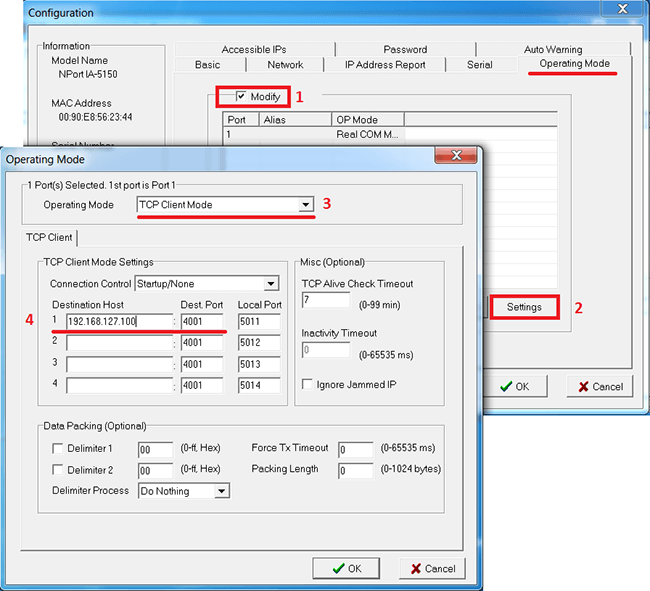650x591 pixels.
Task: Open the Operating Mode dropdown
Action: point(306,204)
